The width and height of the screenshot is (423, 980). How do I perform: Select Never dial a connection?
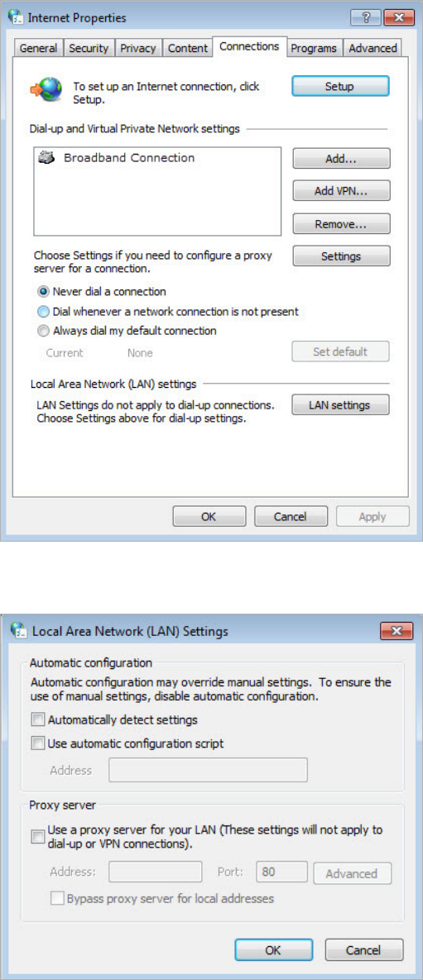click(x=43, y=291)
